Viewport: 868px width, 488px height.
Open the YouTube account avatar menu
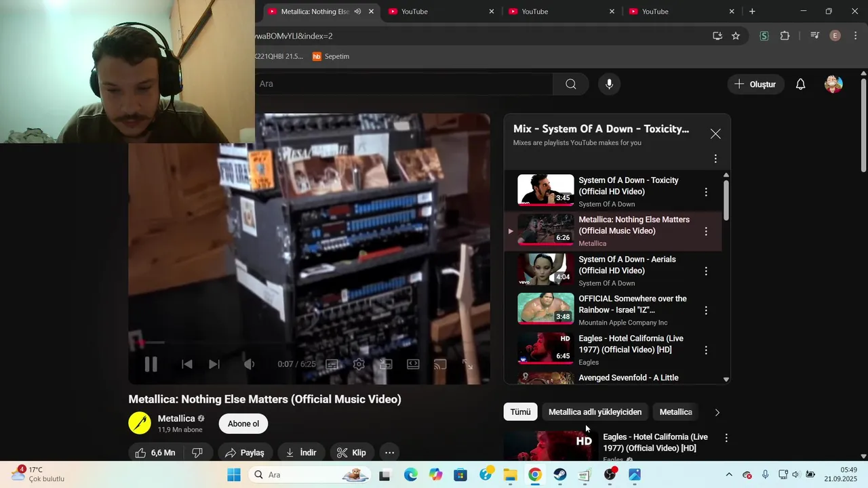(x=833, y=84)
